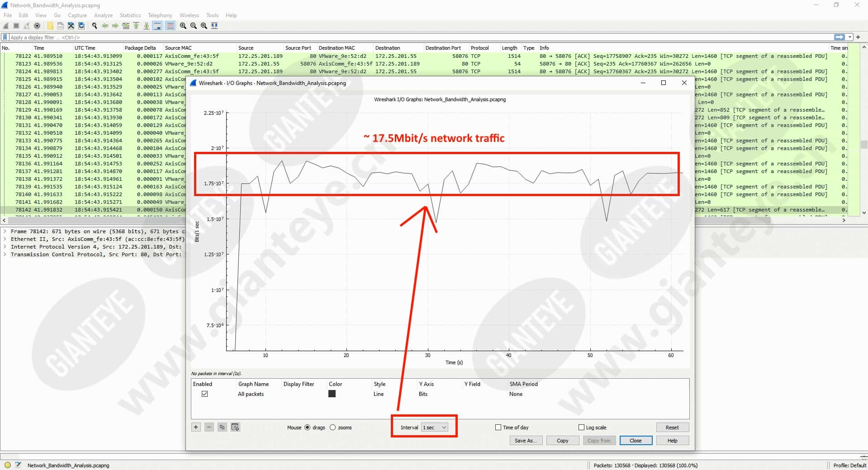Screen dimensions: 868x470
Task: Toggle auto-scroll during live capture
Action: 157,26
